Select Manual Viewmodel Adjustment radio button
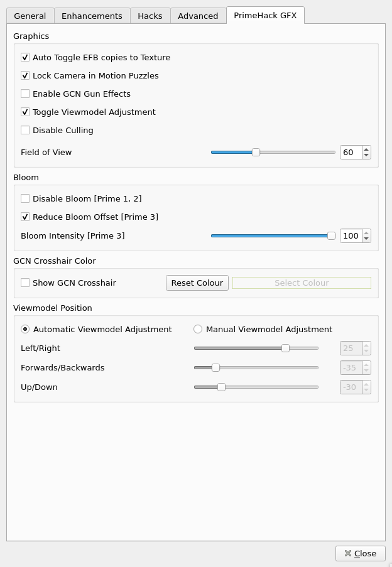This screenshot has height=567, width=392. 198,329
